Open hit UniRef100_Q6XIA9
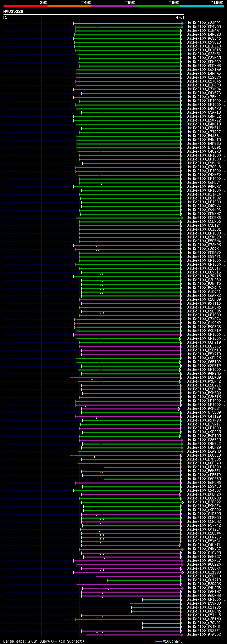Image resolution: width=227 pixels, height=644 pixels. 204,69
